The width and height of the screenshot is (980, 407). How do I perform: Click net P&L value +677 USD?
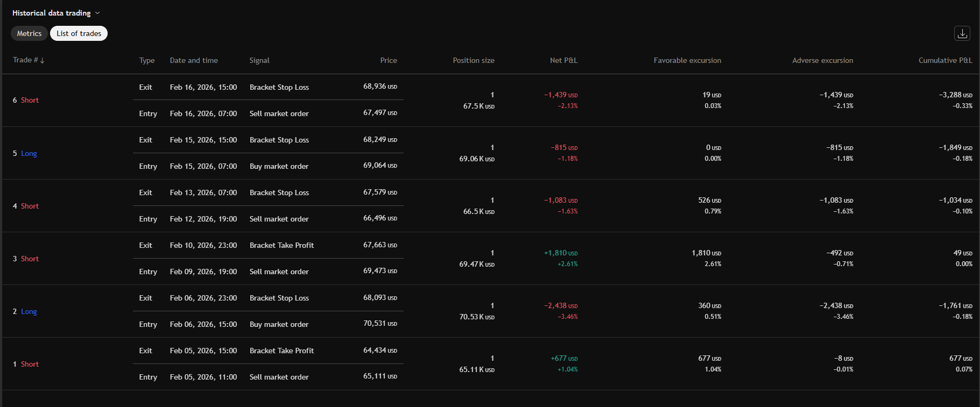[564, 358]
